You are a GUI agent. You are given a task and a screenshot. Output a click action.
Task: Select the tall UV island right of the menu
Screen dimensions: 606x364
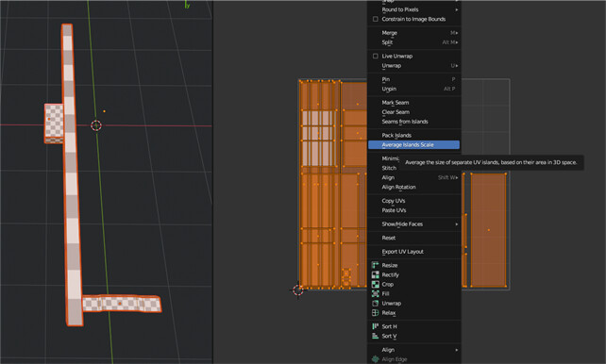click(489, 230)
